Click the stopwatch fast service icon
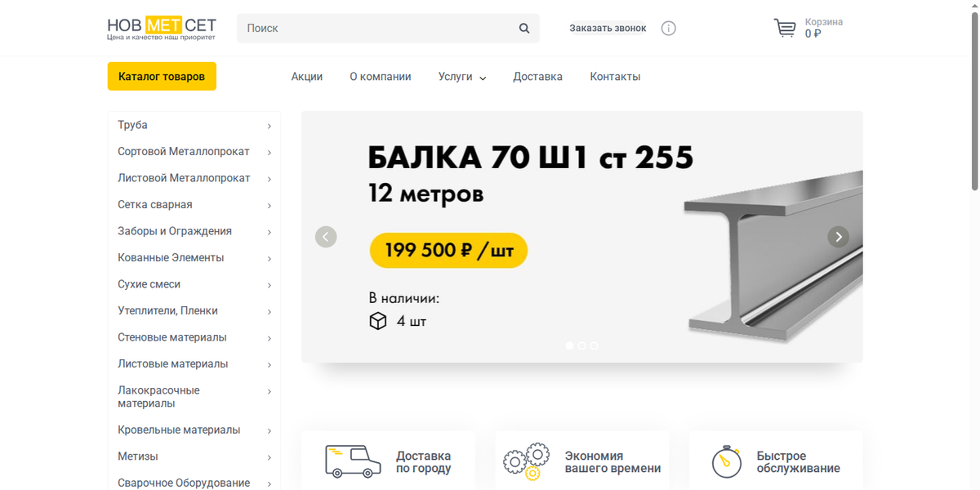 (x=726, y=461)
